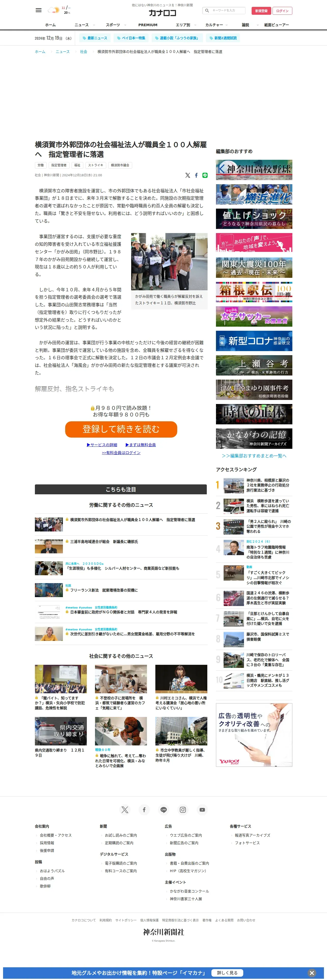The width and height of the screenshot is (327, 980).
Task: Open the 関東大震災100年 banner
Action: [x=254, y=267]
